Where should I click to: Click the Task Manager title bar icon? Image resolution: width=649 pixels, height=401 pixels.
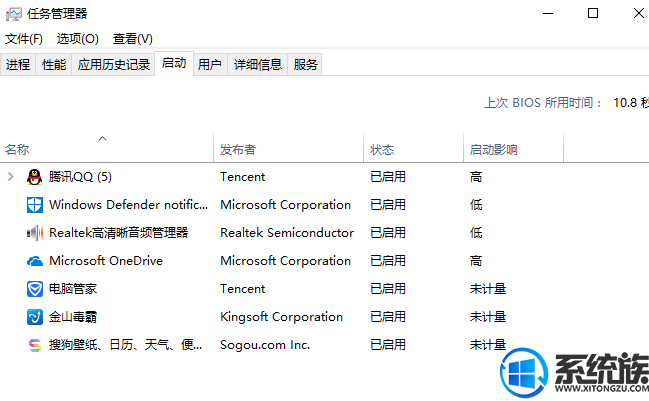click(x=13, y=14)
